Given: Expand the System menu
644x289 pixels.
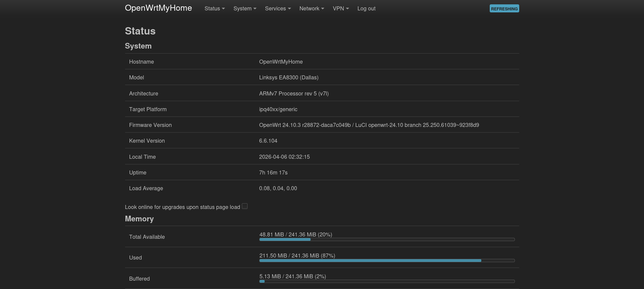Looking at the screenshot, I should (245, 8).
